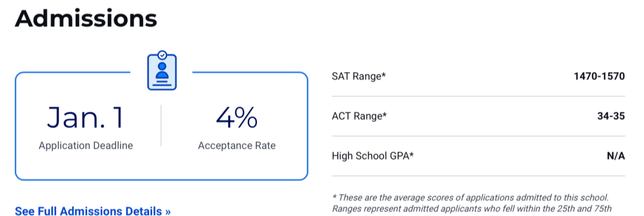
Task: Select the Jan. 1 deadline date
Action: 85,118
